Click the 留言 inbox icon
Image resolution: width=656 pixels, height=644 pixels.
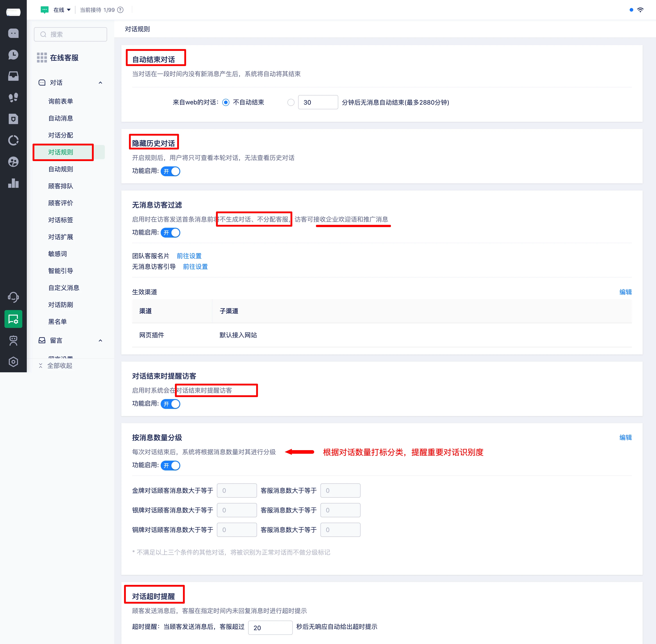coord(42,340)
